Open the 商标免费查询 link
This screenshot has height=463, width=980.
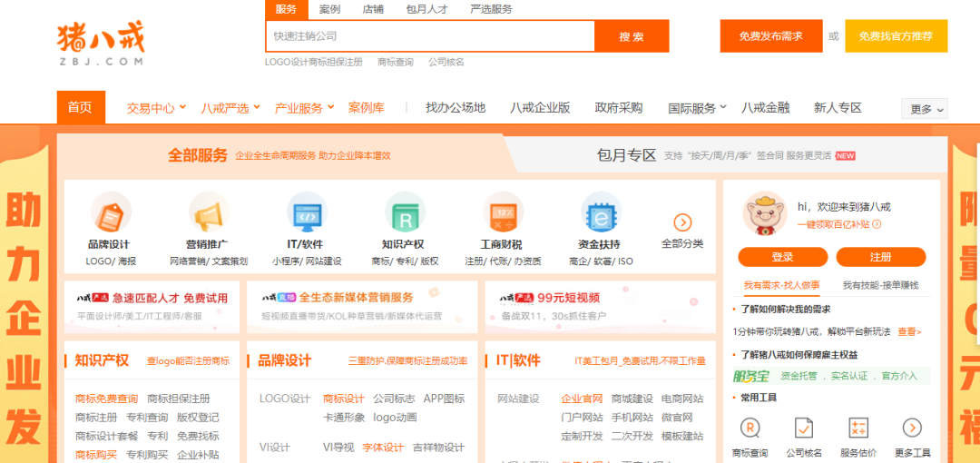[x=106, y=399]
